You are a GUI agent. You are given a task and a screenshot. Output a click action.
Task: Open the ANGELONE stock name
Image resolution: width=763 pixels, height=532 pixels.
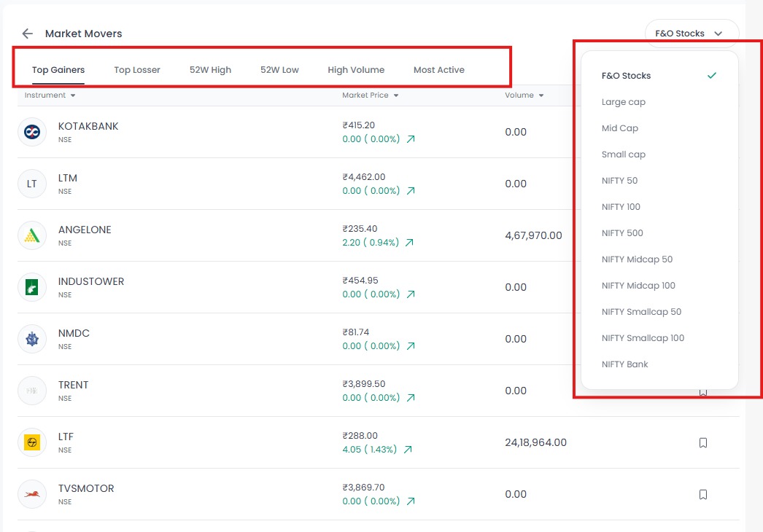[x=85, y=230]
